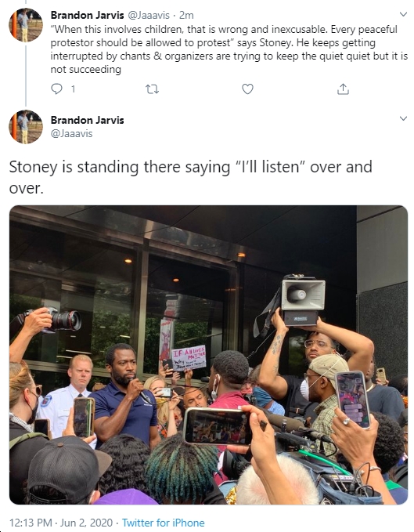Open Brandon Jarvis name on the first tweet
Screen dimensions: 414x532
point(88,15)
